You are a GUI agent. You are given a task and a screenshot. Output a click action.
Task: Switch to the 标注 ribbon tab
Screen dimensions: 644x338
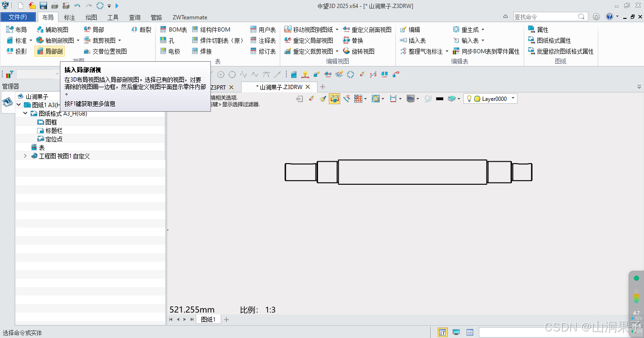[69, 17]
